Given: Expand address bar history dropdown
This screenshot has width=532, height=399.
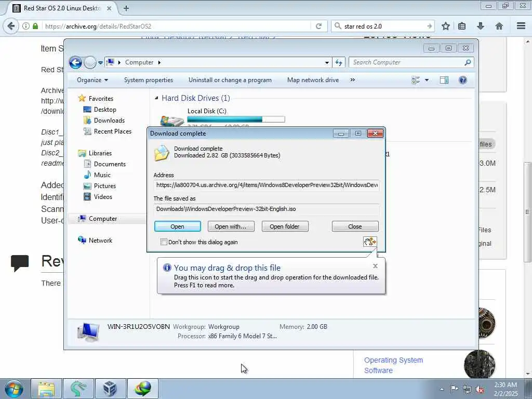Looking at the screenshot, I should (x=327, y=62).
